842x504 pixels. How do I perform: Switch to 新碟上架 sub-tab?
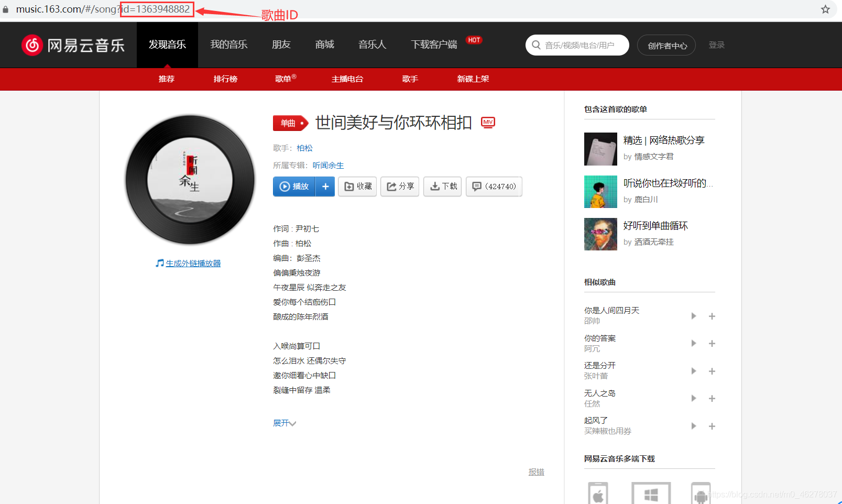click(x=473, y=79)
